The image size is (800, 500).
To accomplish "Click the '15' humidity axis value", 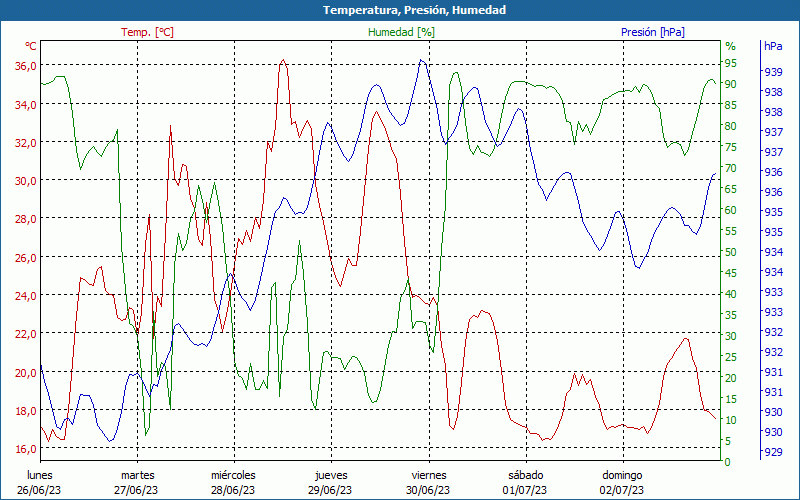I will (x=731, y=398).
